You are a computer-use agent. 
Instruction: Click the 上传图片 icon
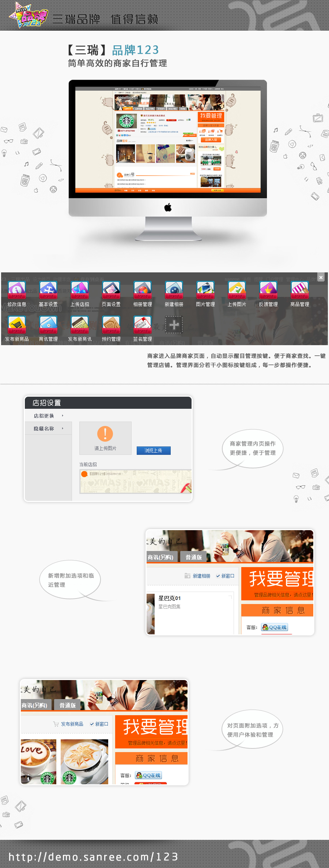coord(237,290)
